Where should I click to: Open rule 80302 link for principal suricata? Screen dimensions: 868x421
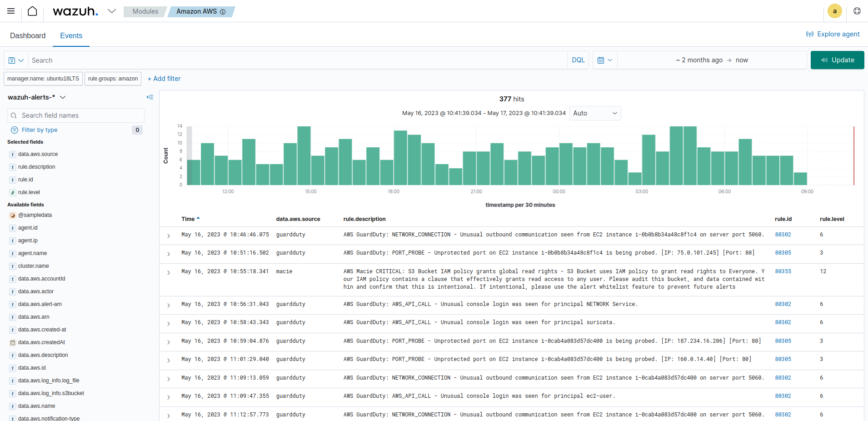point(783,322)
